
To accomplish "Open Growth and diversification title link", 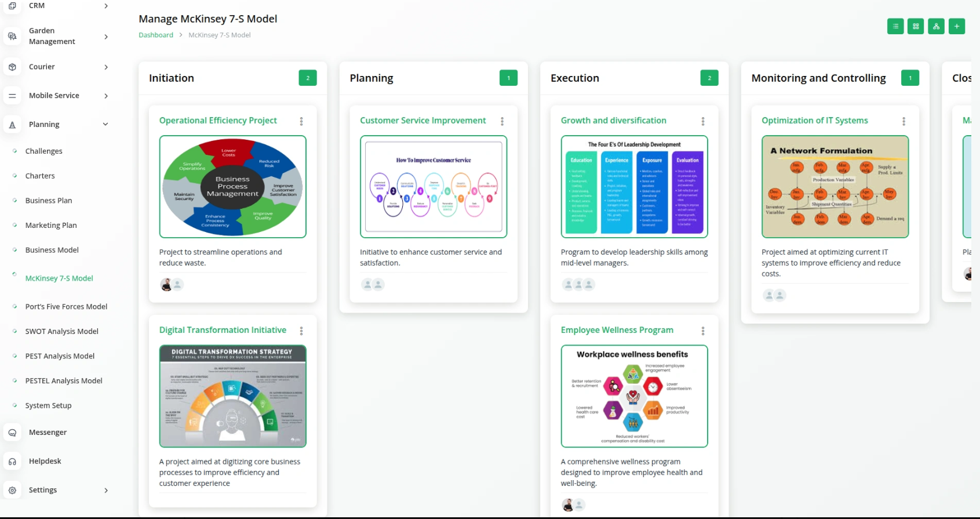I will coord(614,121).
